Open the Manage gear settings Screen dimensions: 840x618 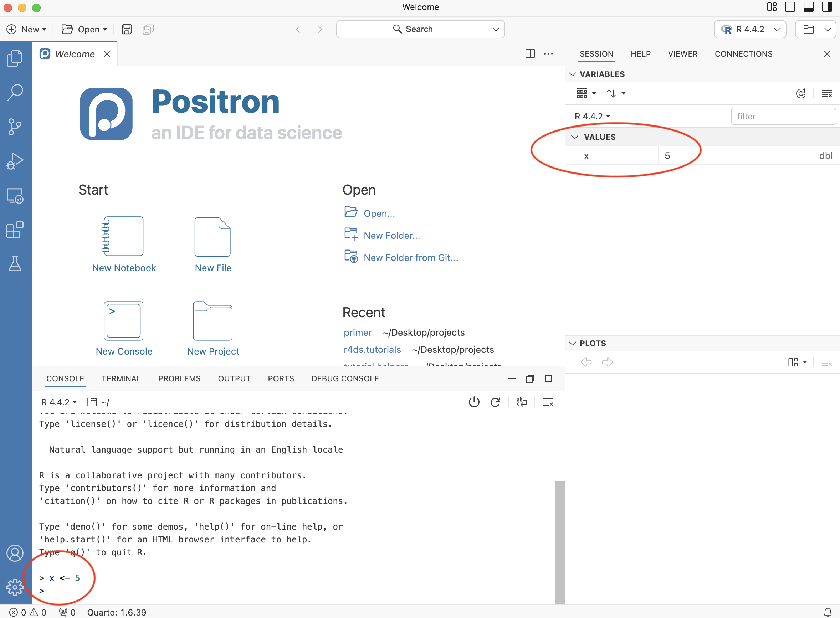(15, 587)
